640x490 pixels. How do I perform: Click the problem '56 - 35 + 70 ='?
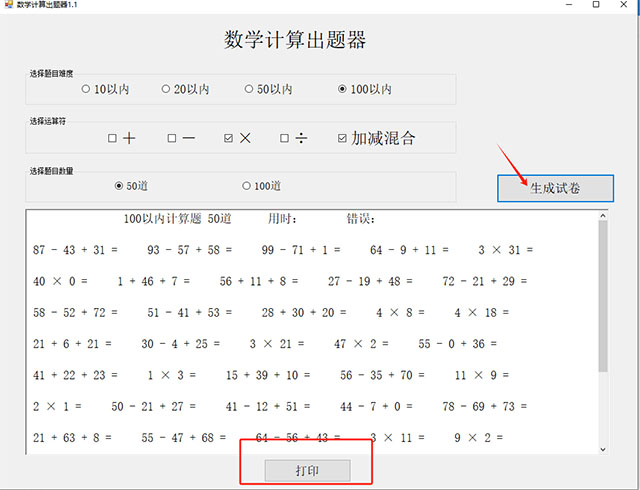[382, 375]
